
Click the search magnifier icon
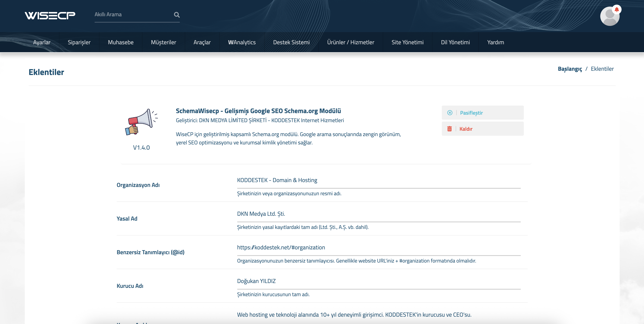click(177, 15)
